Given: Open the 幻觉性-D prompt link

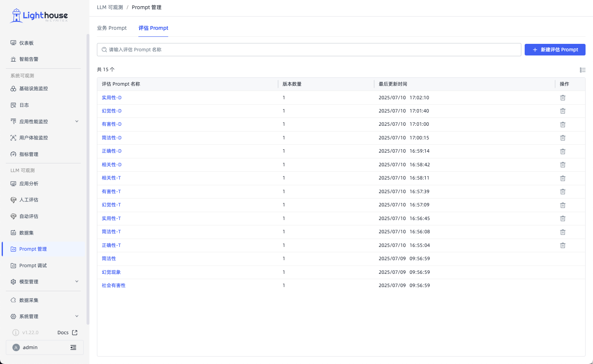Looking at the screenshot, I should pyautogui.click(x=112, y=111).
